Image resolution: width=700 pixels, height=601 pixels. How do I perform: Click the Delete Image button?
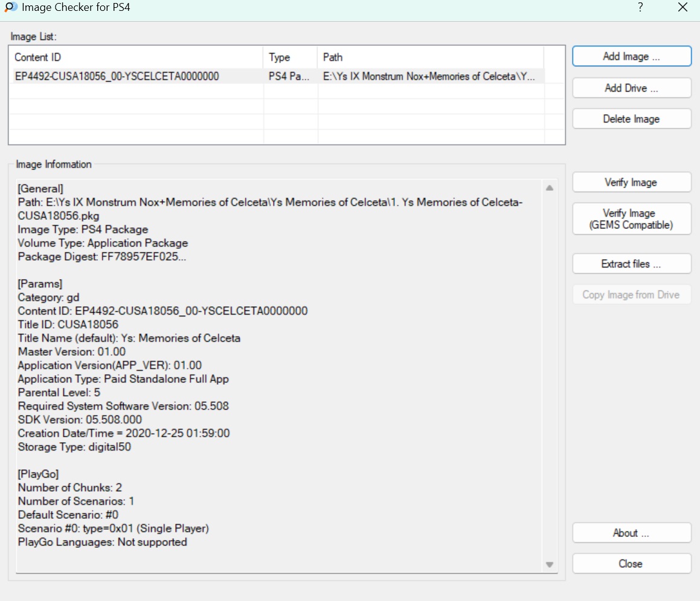(x=631, y=119)
